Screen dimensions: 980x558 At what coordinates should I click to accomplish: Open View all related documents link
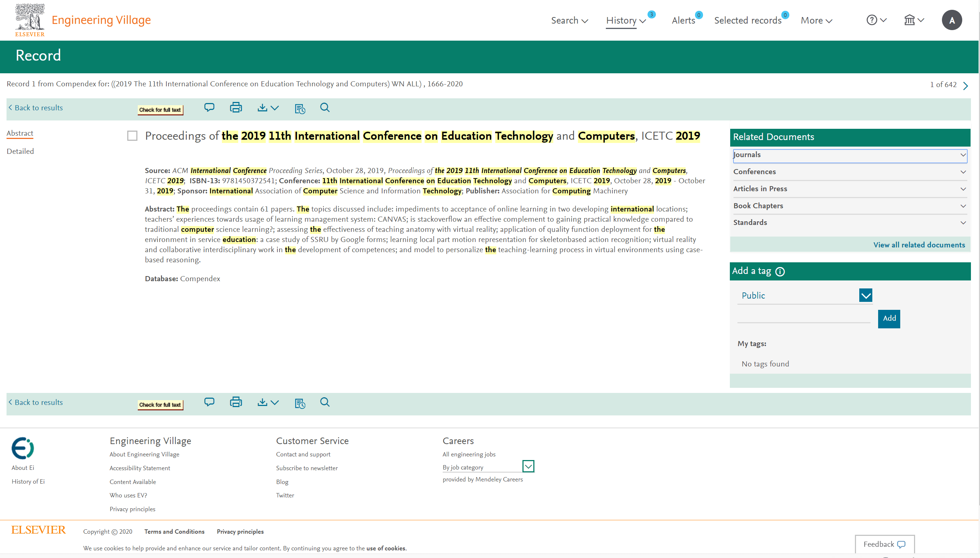919,245
